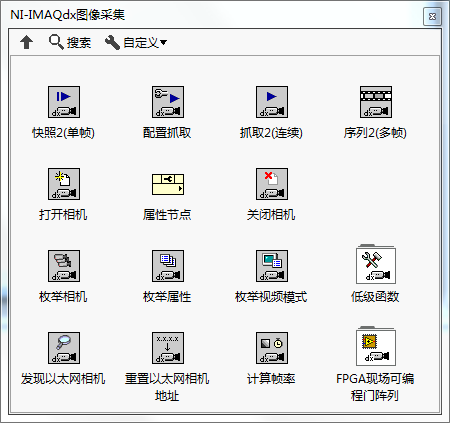Viewport: 450px width, 423px height.
Task: Pick the 打开相机 open camera icon
Action: [x=64, y=184]
